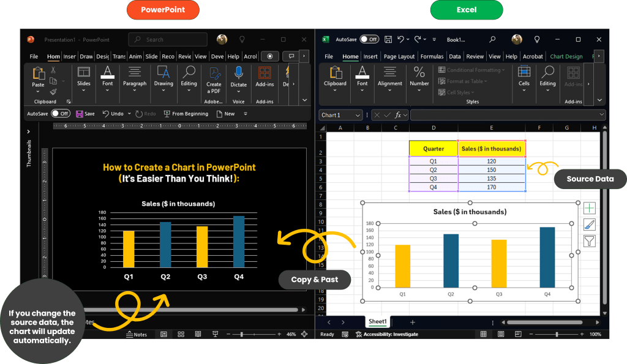Click Save in PowerPoint quick access toolbar
Screen dimensions: 627x364
pyautogui.click(x=85, y=114)
